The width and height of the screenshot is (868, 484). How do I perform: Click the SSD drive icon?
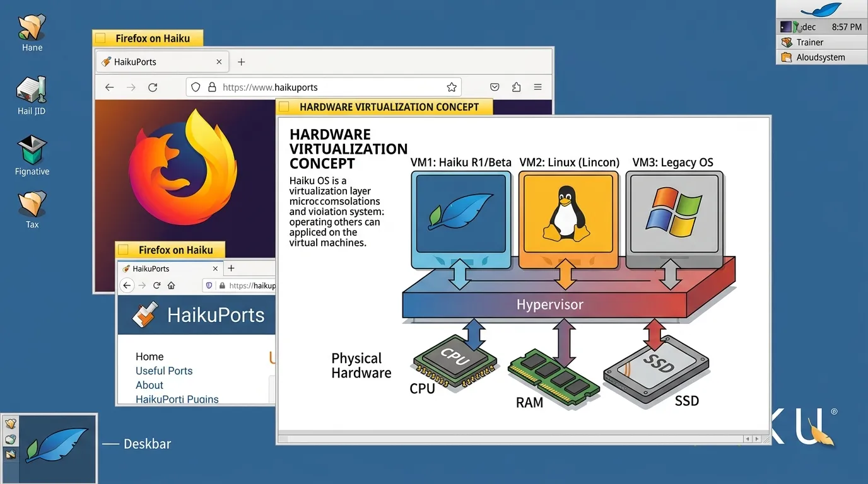[656, 369]
